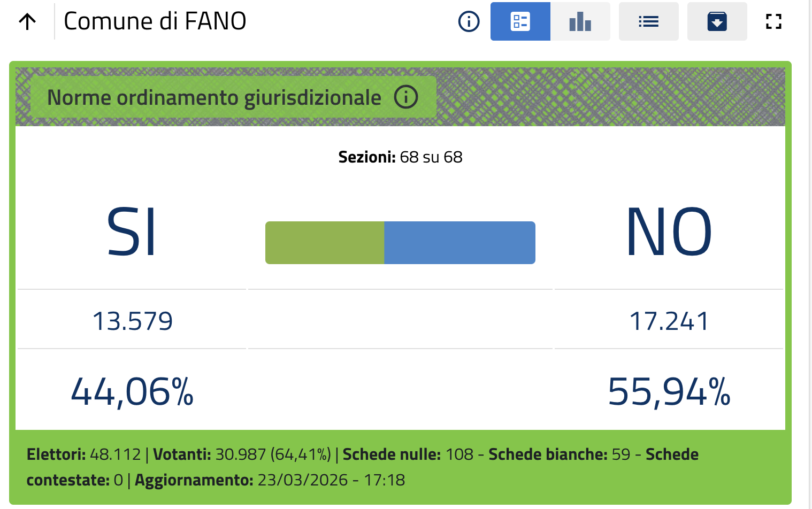The height and width of the screenshot is (509, 812).
Task: Enter fullscreen mode
Action: point(773,21)
